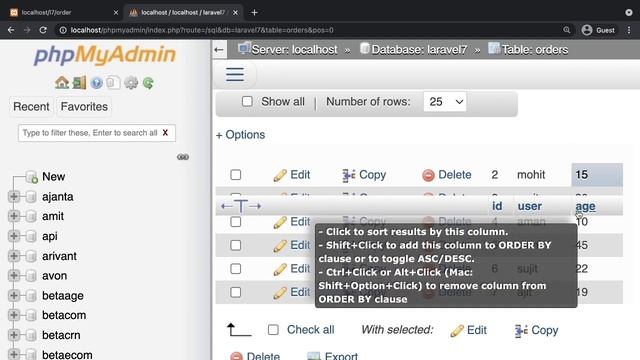Click the mohit user cell
Image resolution: width=640 pixels, height=360 pixels.
531,175
